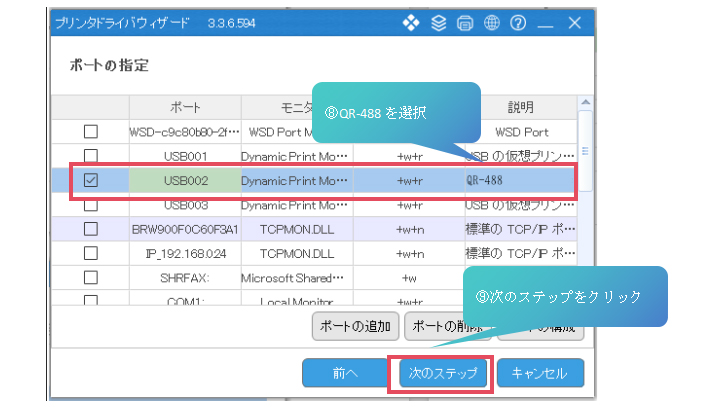726x407 pixels.
Task: Click the stacked layers icon
Action: click(438, 23)
